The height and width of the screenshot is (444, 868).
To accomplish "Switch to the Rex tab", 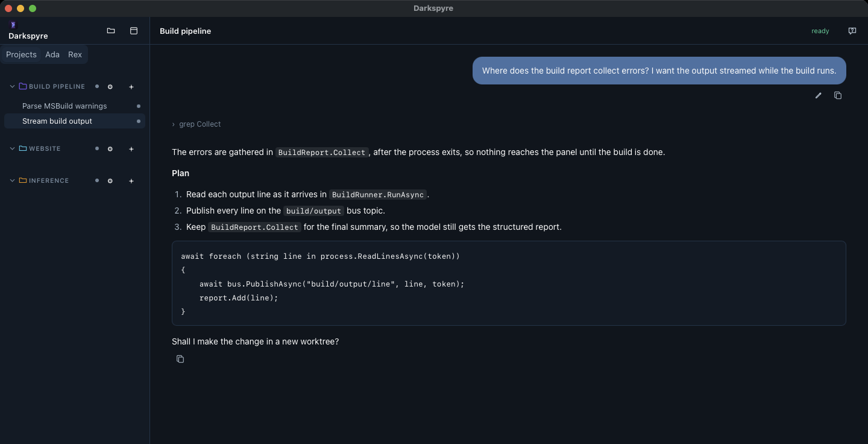I will pos(75,54).
